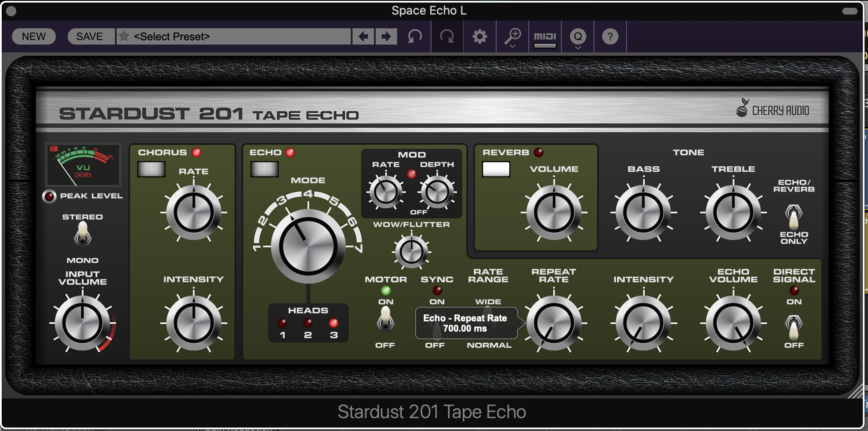
Task: Click the Chorus Intensity knob
Action: tap(194, 323)
